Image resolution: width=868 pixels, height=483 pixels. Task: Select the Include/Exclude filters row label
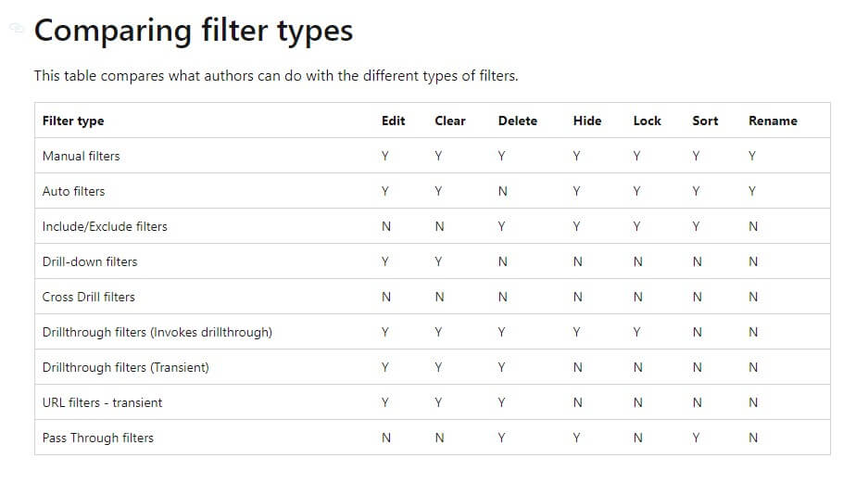point(105,226)
